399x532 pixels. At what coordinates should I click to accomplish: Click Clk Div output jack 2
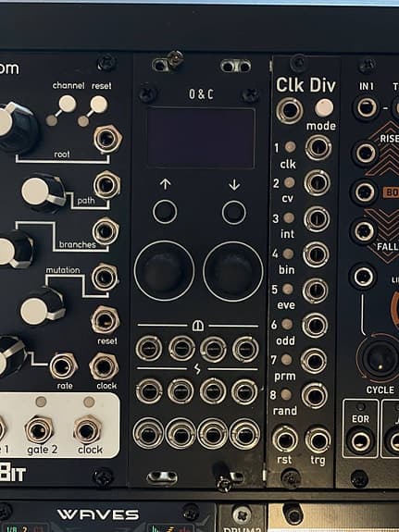click(317, 183)
